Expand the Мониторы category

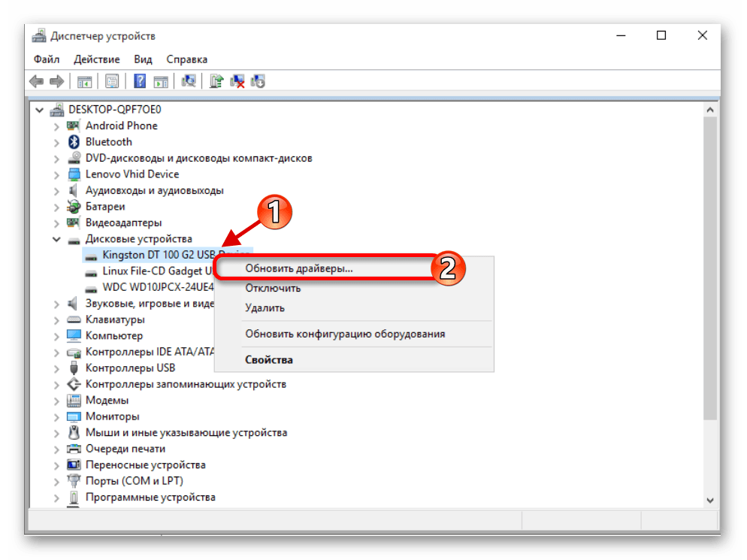[x=56, y=416]
